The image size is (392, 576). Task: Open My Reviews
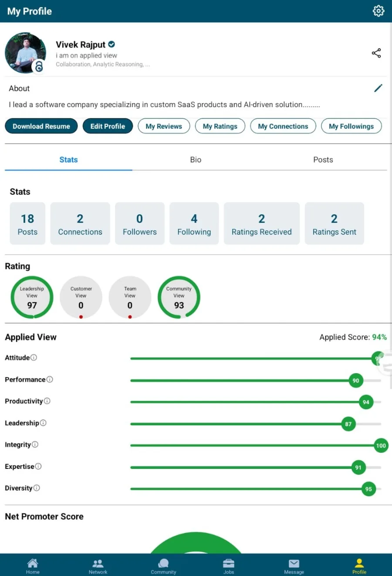coord(164,126)
